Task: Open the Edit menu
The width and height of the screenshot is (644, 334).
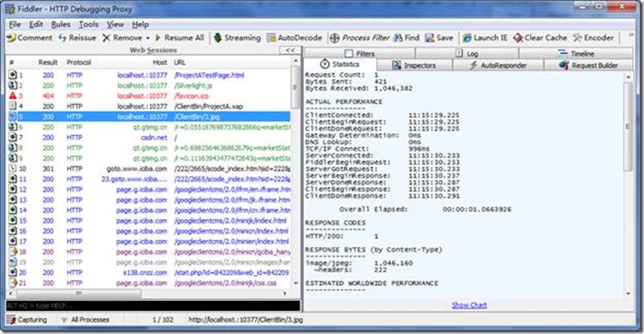Action: 36,25
